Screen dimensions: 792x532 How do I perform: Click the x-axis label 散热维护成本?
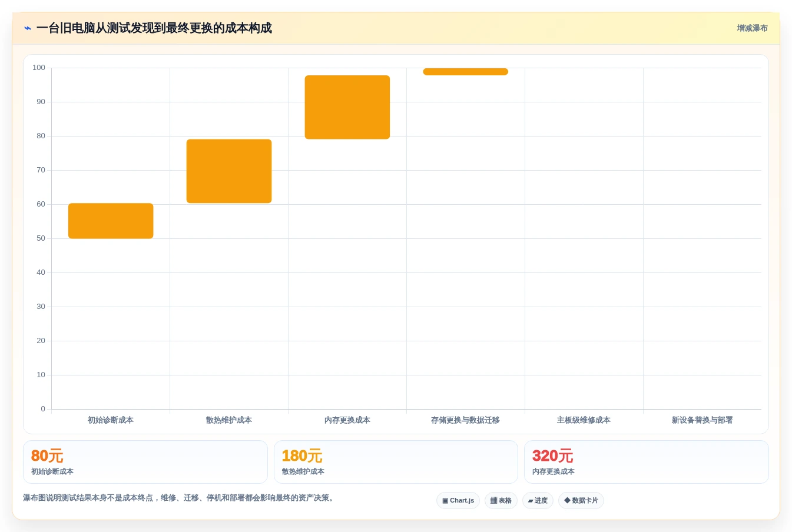(229, 420)
